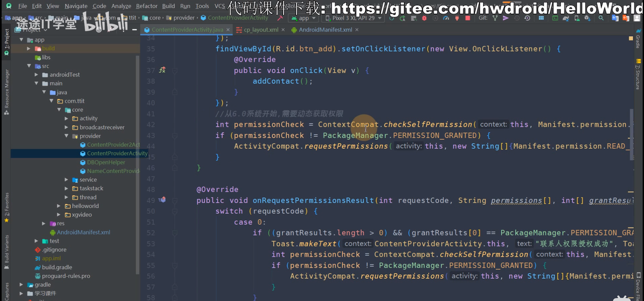
Task: Open the app run configuration dropdown
Action: tap(303, 18)
